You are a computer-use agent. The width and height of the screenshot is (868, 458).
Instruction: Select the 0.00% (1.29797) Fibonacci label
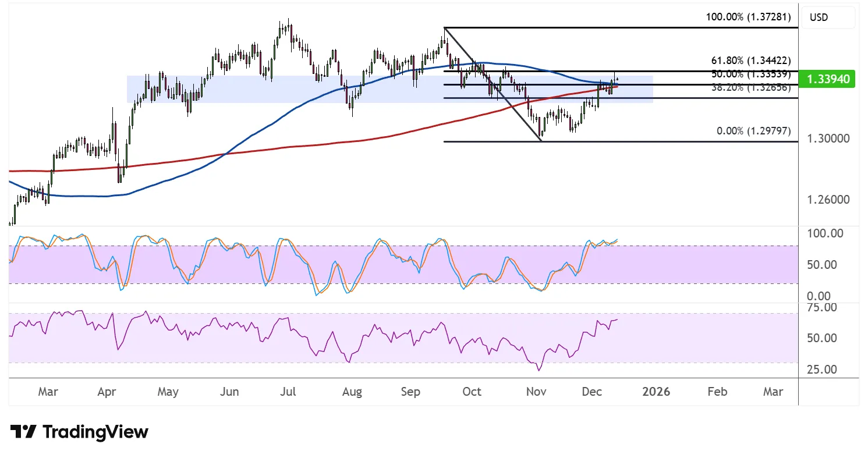click(753, 131)
